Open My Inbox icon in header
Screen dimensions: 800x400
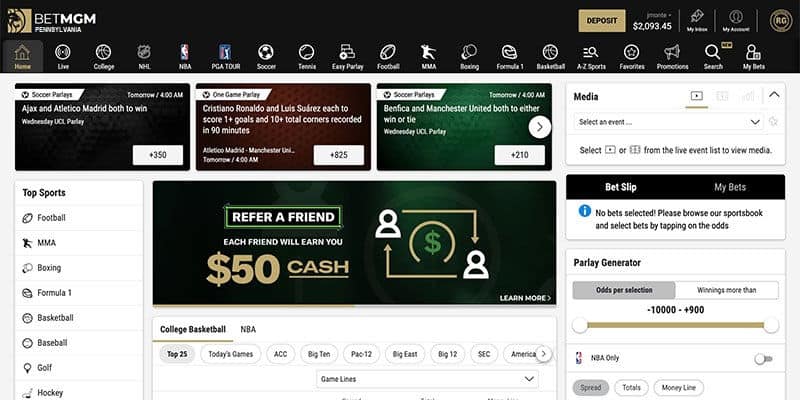[x=697, y=17]
